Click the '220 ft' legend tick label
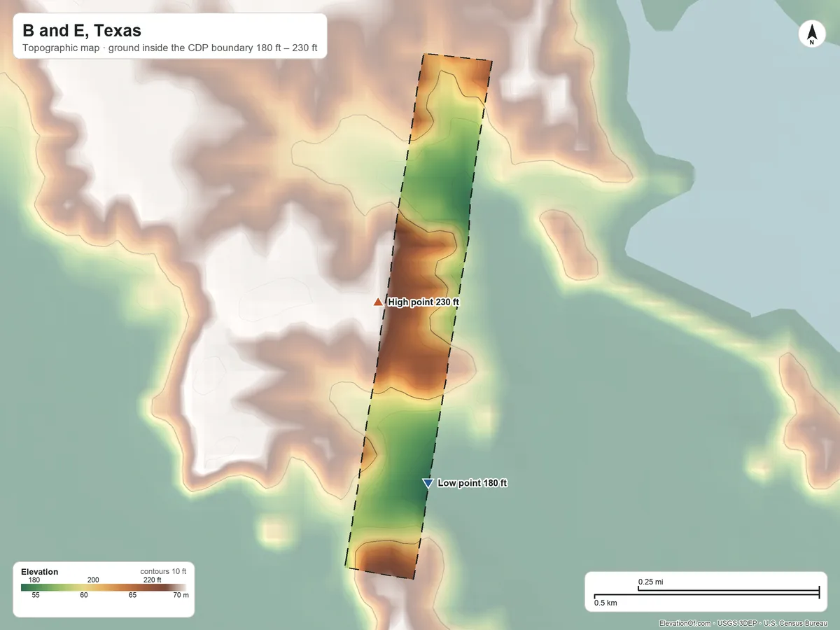Screen dimensions: 840x630 click(153, 580)
